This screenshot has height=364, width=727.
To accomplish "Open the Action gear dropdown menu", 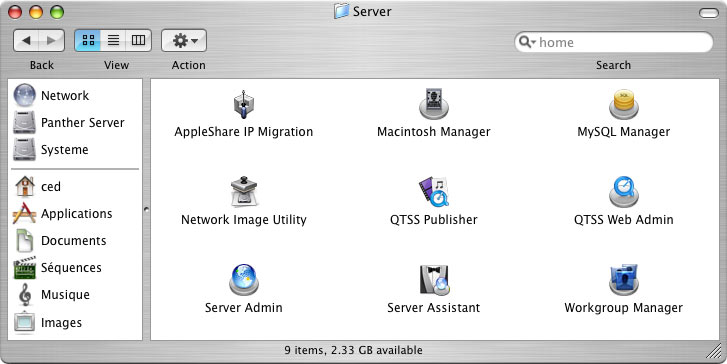I will click(184, 41).
